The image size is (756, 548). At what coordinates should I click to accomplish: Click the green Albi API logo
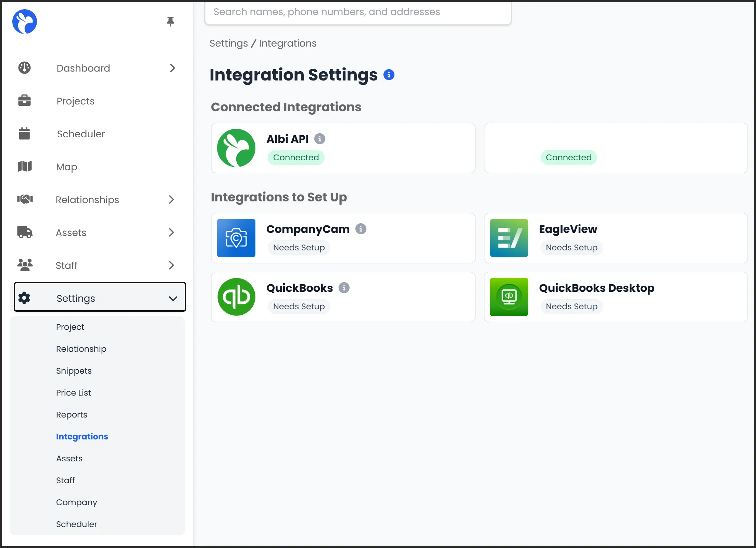(x=236, y=148)
